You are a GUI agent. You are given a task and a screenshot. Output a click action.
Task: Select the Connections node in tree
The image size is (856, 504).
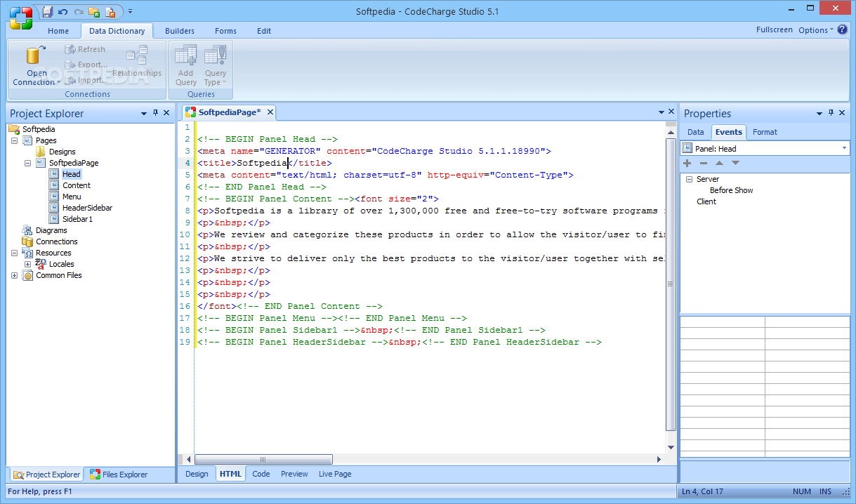click(56, 241)
